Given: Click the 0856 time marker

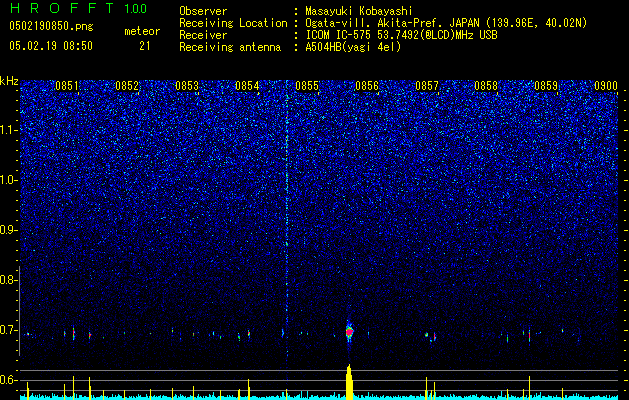Looking at the screenshot, I should pyautogui.click(x=367, y=86).
